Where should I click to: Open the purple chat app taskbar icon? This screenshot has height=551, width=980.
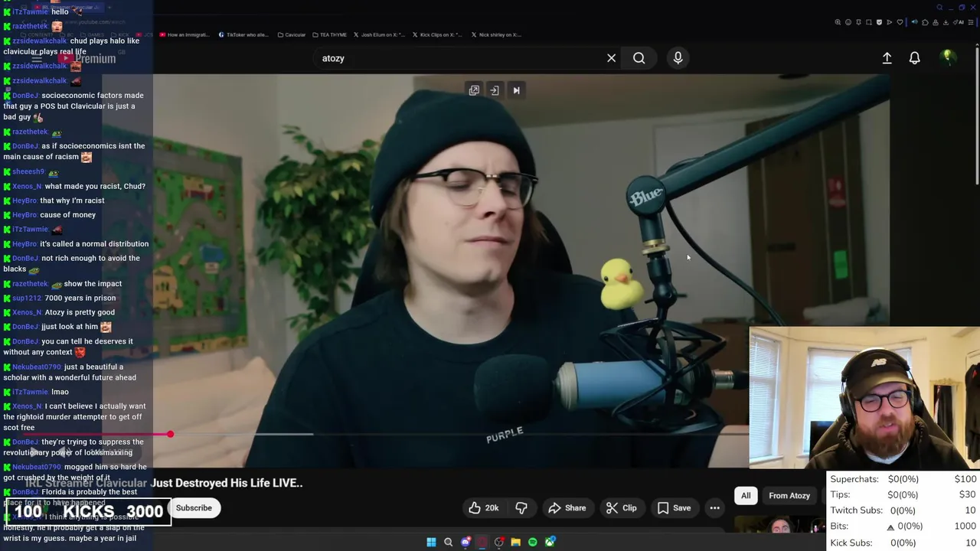click(x=465, y=542)
